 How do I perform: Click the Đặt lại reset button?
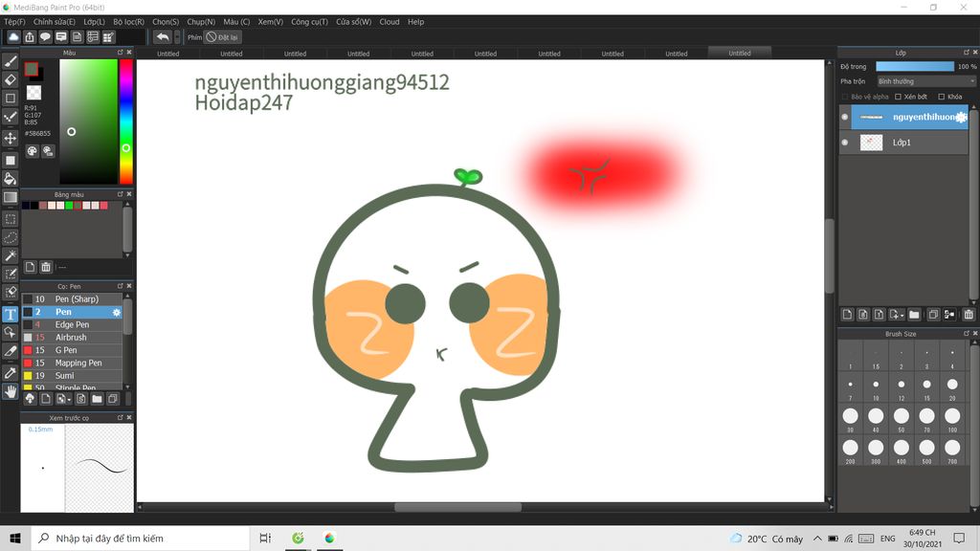(x=222, y=37)
